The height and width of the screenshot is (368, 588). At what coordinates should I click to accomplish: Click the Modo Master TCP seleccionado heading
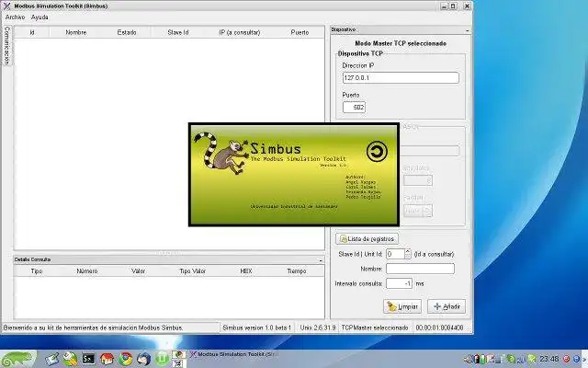401,43
